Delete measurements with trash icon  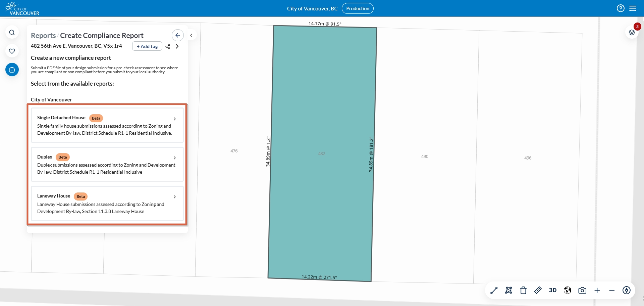[x=523, y=291]
